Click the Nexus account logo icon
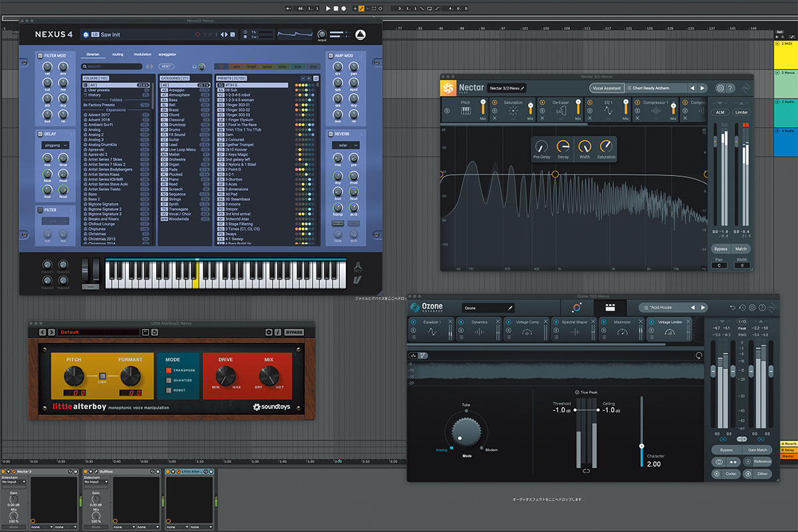The width and height of the screenshot is (798, 532). tap(360, 35)
